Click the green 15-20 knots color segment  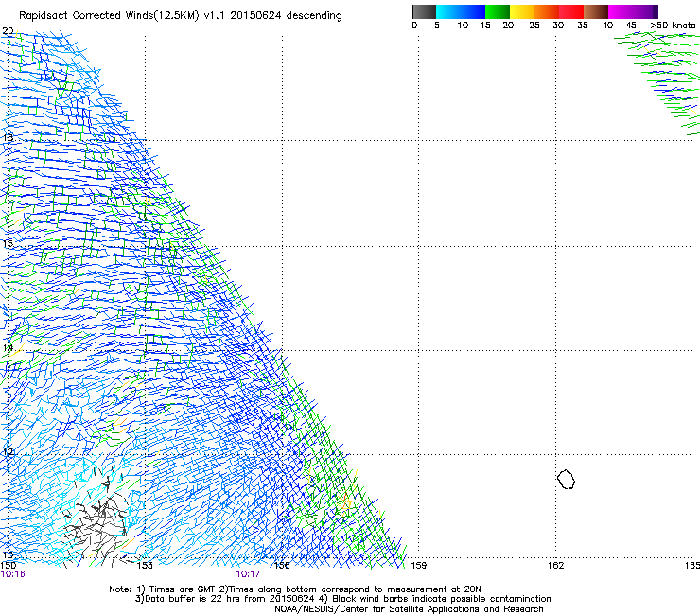pyautogui.click(x=498, y=11)
